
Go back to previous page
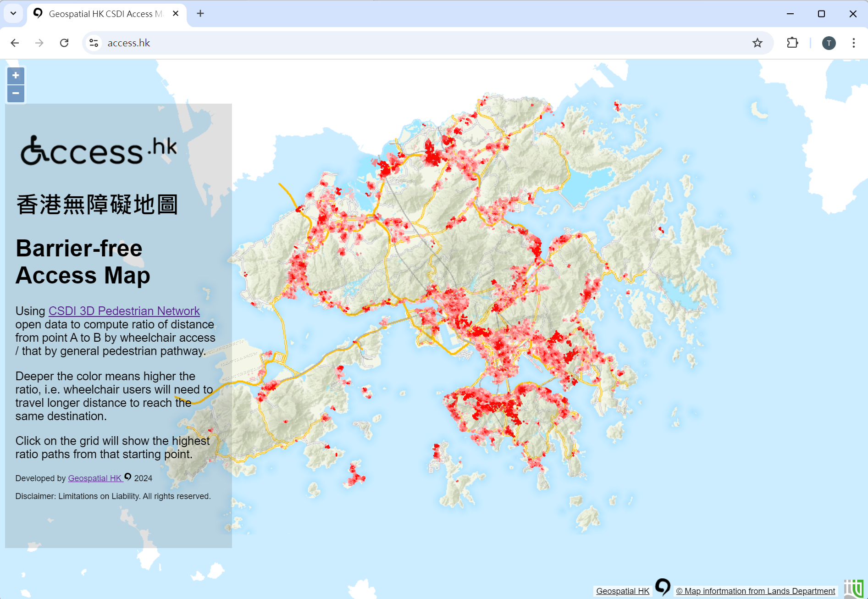click(x=15, y=43)
